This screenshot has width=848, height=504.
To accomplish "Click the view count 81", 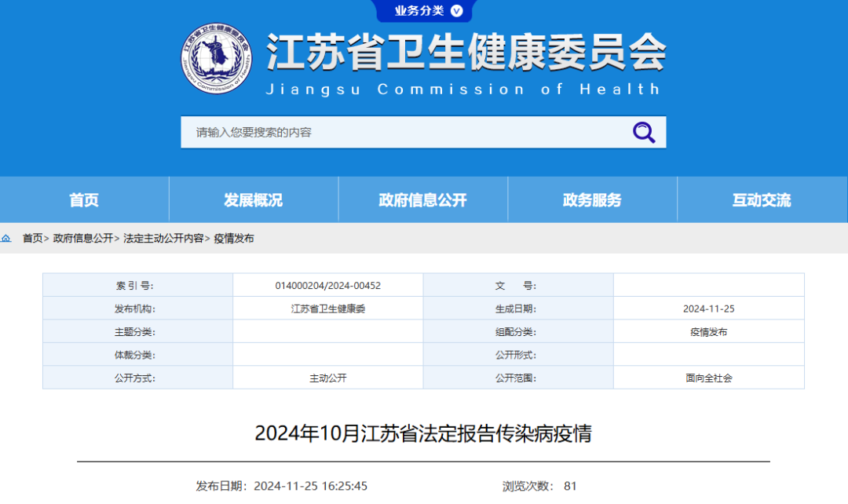I will pos(570,486).
